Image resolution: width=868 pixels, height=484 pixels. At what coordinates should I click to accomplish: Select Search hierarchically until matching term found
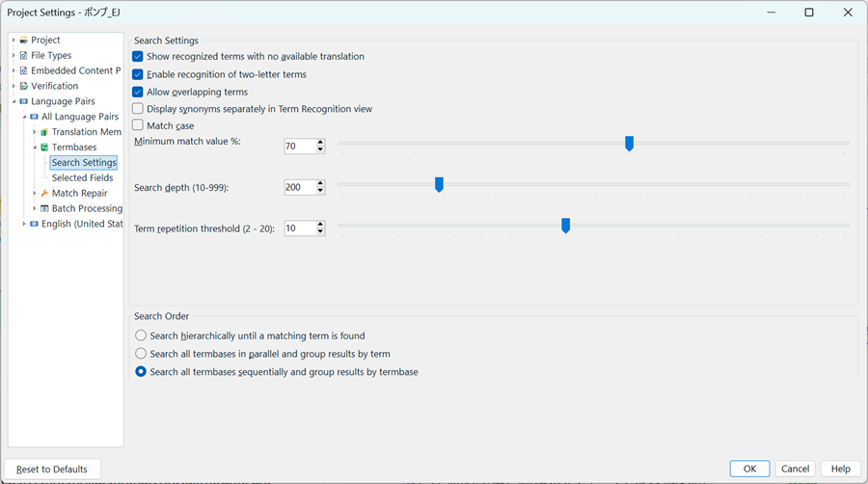141,336
